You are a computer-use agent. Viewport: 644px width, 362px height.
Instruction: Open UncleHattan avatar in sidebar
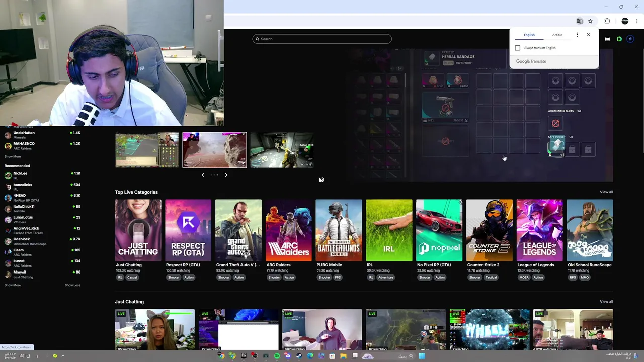click(x=8, y=135)
